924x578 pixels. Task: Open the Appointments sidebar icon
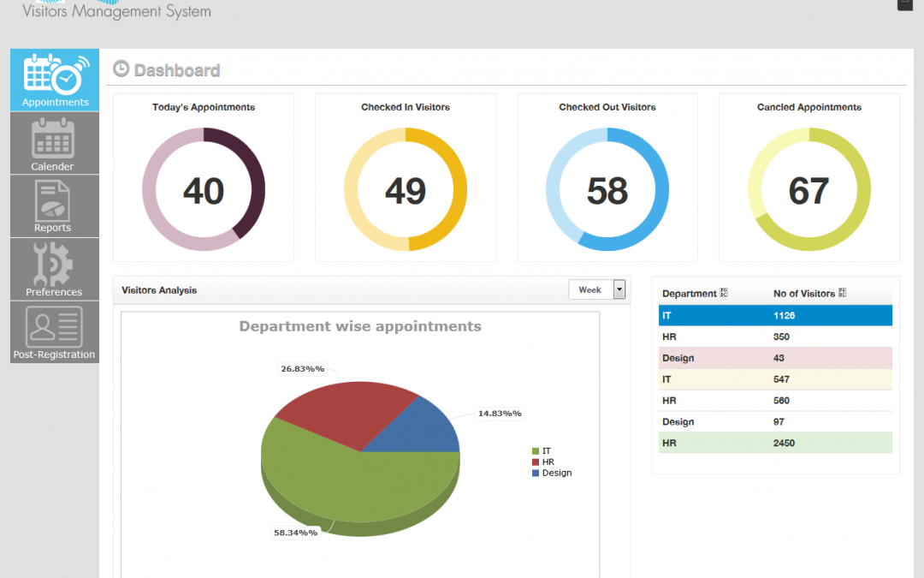point(55,80)
